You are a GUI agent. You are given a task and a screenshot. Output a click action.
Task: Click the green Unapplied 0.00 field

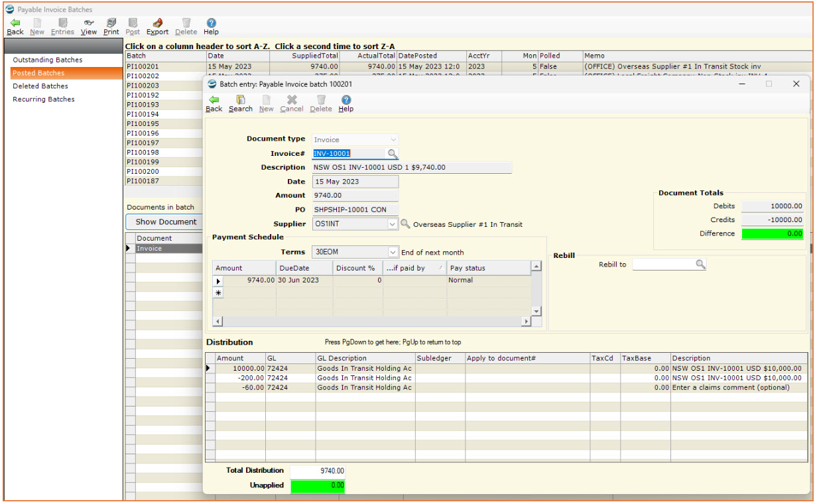[x=318, y=485]
